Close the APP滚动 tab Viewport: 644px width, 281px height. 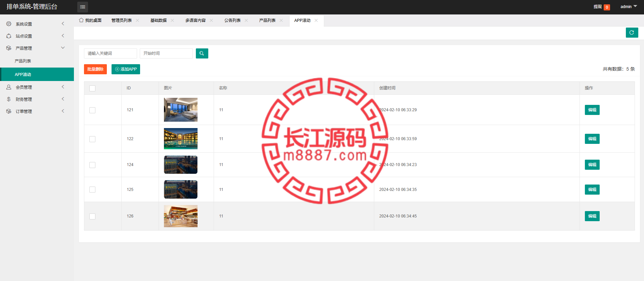click(316, 21)
